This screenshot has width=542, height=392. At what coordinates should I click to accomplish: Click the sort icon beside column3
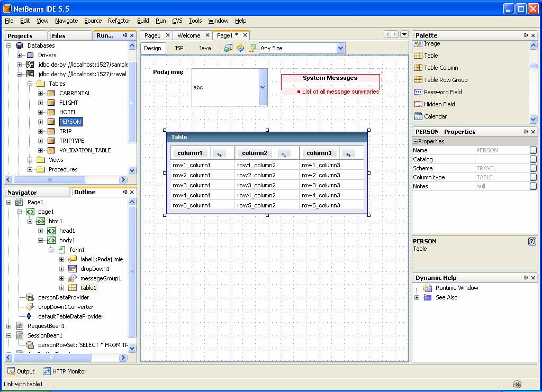(348, 154)
